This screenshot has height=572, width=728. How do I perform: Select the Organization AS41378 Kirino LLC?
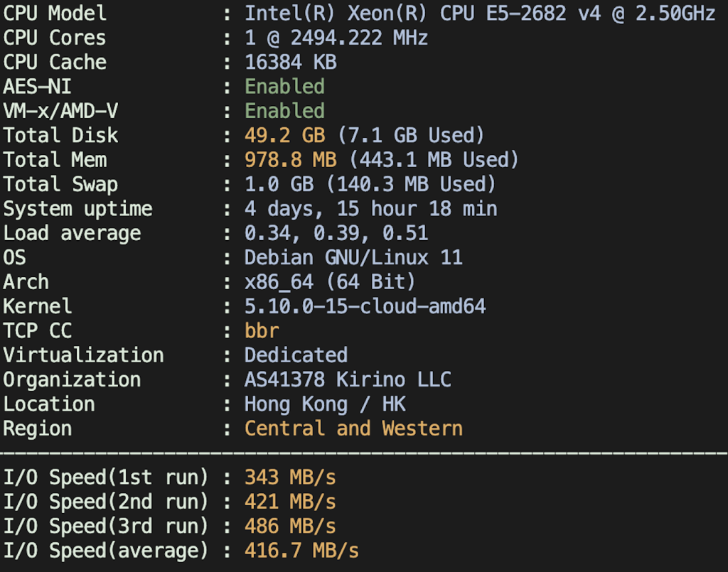pyautogui.click(x=348, y=379)
